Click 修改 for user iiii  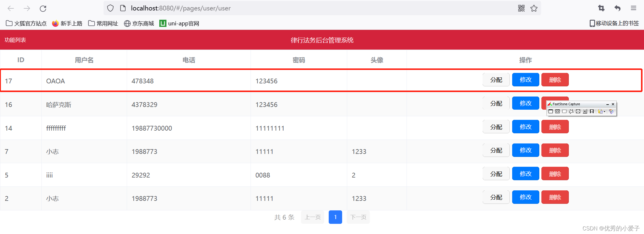pos(526,174)
